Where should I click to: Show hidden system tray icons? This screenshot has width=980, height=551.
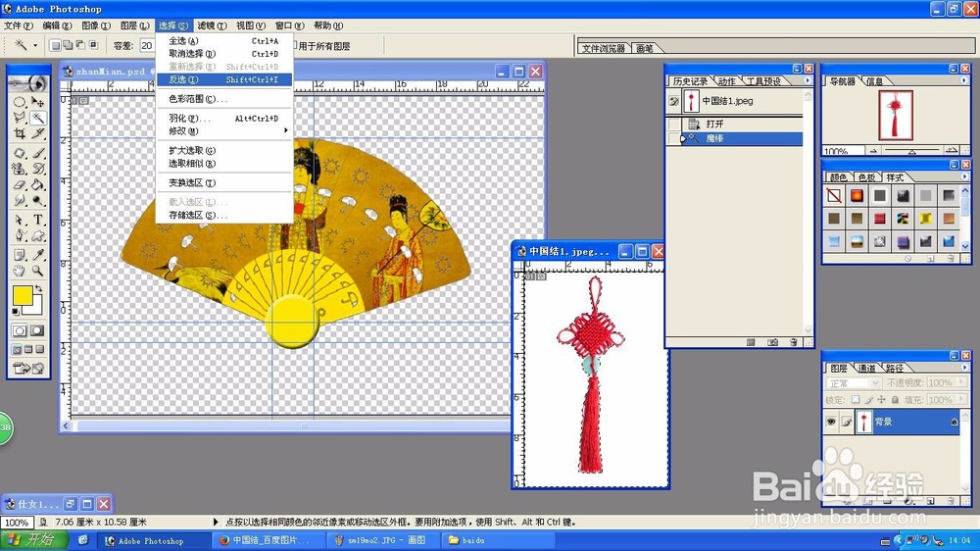[x=898, y=540]
